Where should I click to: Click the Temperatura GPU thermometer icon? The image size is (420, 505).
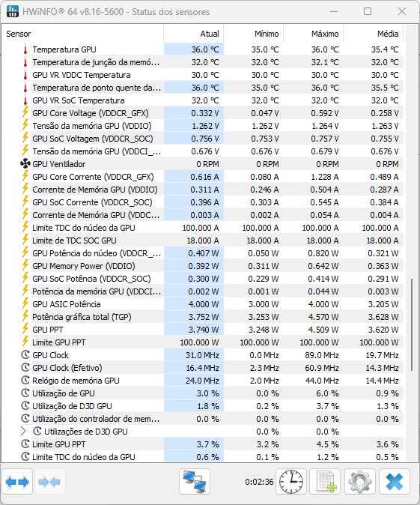(x=25, y=49)
